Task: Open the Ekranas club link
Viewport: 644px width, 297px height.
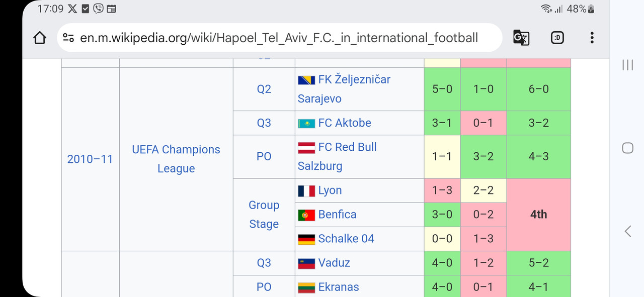Action: 339,287
